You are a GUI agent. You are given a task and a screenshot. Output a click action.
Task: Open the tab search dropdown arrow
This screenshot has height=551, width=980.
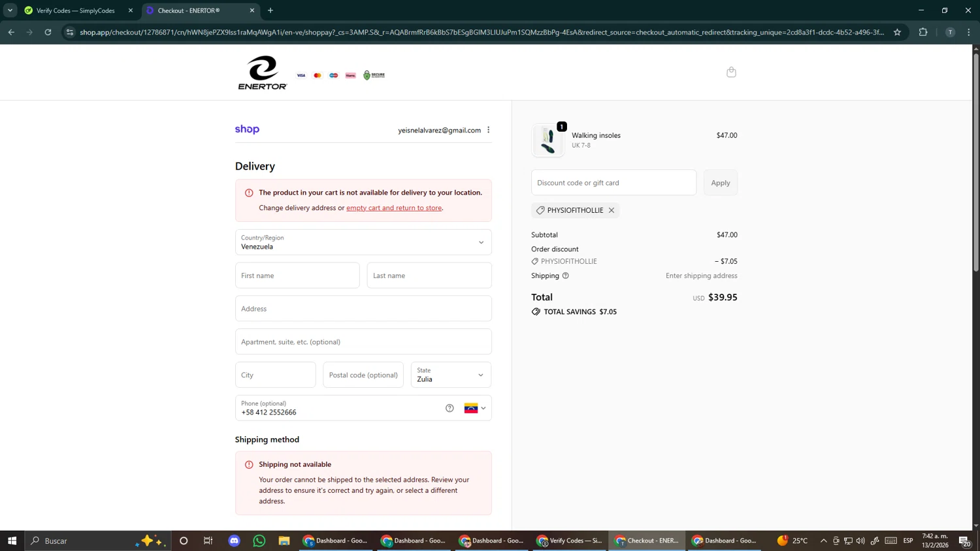[x=10, y=10]
